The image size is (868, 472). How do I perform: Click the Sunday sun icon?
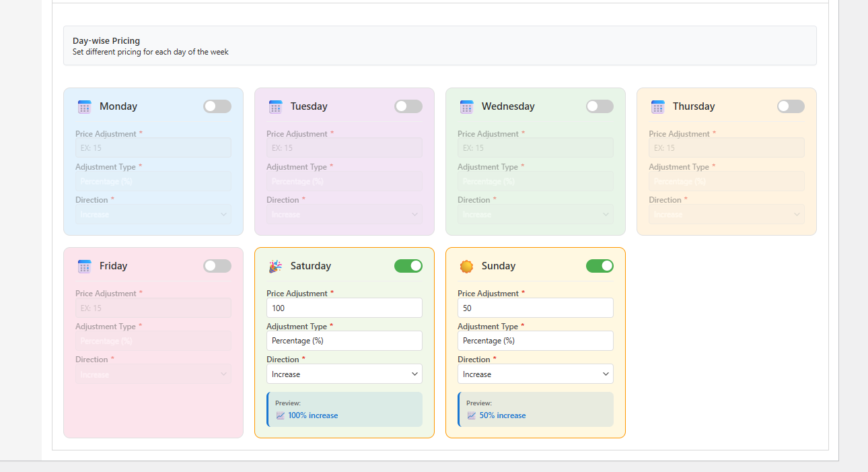[x=466, y=266]
